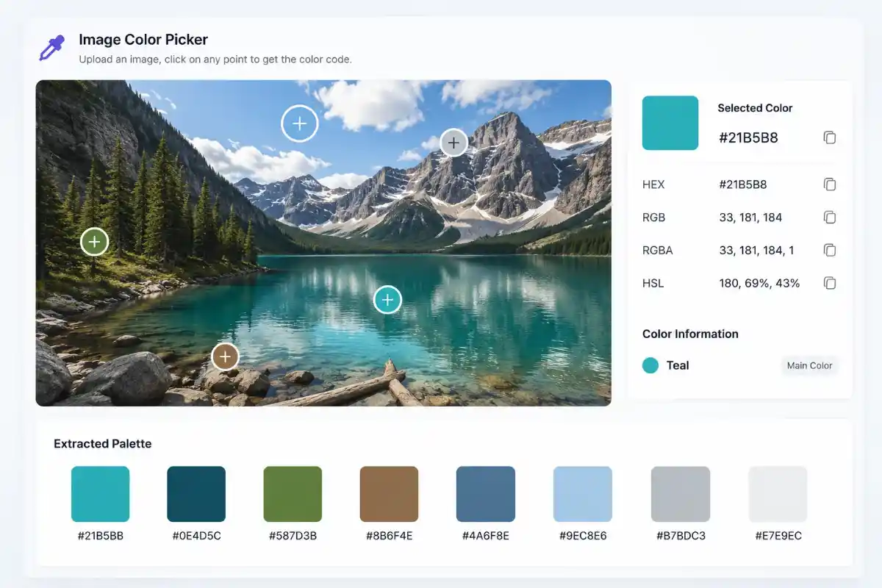Screen dimensions: 882x588
Task: Click the large Selected Color teal swatch
Action: click(670, 123)
